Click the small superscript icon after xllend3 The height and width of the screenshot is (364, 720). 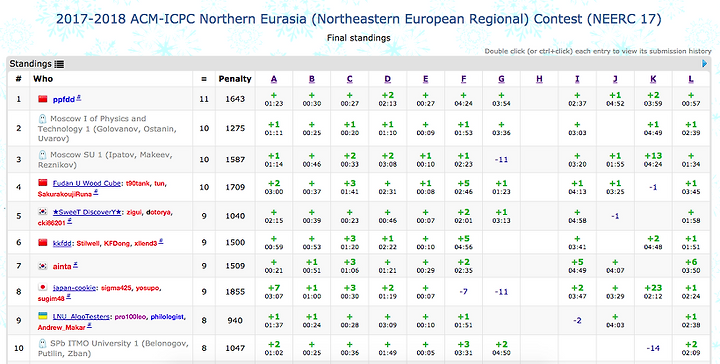point(161,241)
